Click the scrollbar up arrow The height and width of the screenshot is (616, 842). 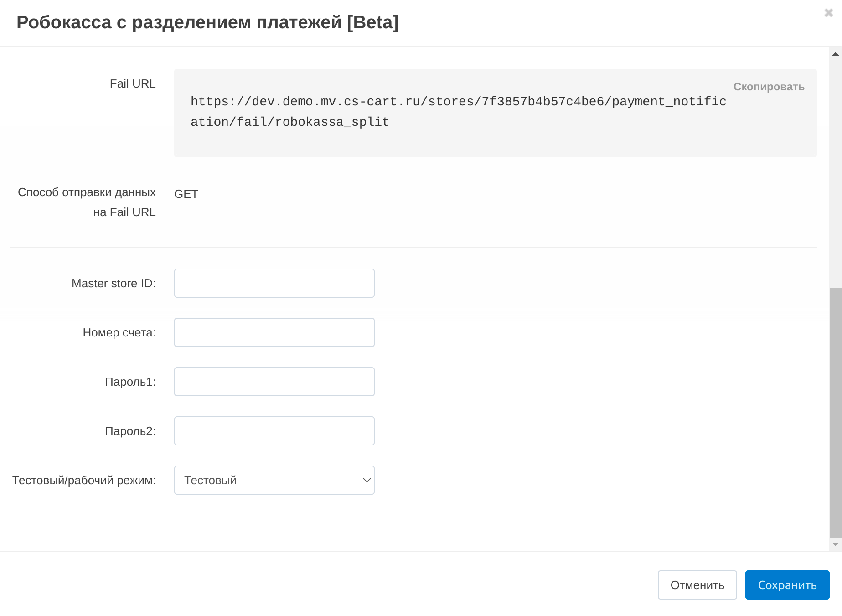tap(835, 54)
